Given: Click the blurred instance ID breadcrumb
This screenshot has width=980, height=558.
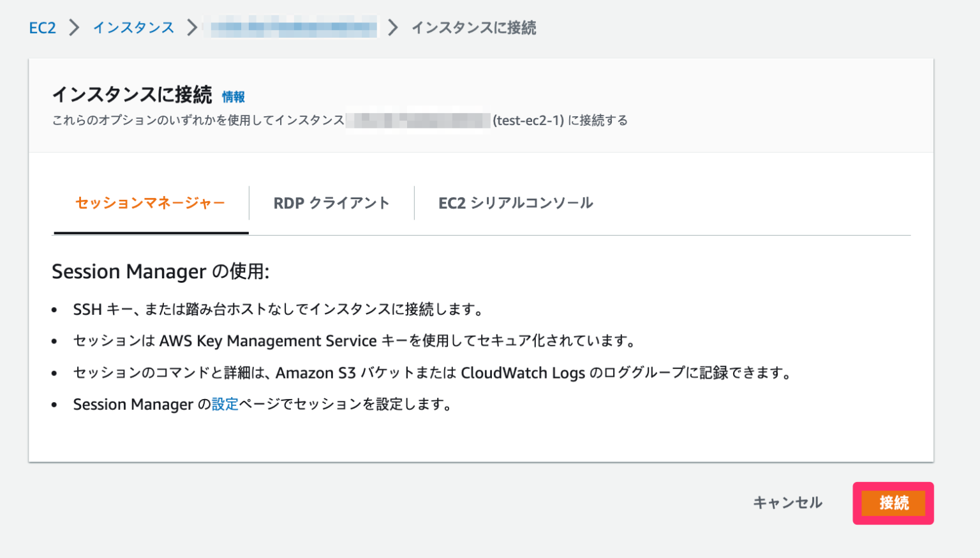Looking at the screenshot, I should [x=290, y=28].
